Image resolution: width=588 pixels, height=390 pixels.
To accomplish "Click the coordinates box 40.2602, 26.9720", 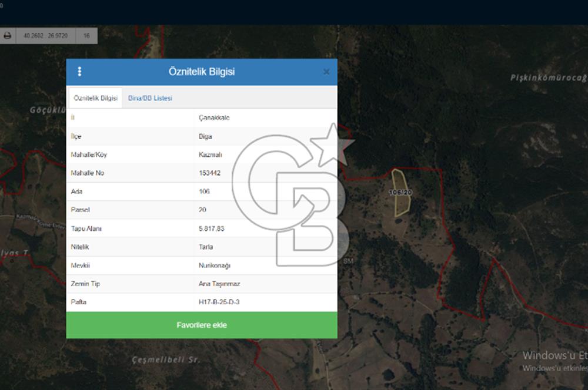I will click(x=46, y=36).
